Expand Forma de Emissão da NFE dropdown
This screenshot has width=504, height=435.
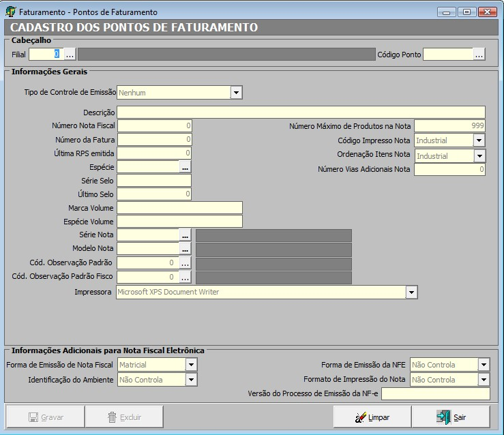pos(484,365)
